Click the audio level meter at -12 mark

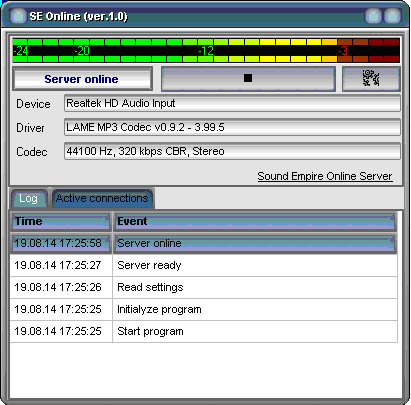[x=206, y=51]
